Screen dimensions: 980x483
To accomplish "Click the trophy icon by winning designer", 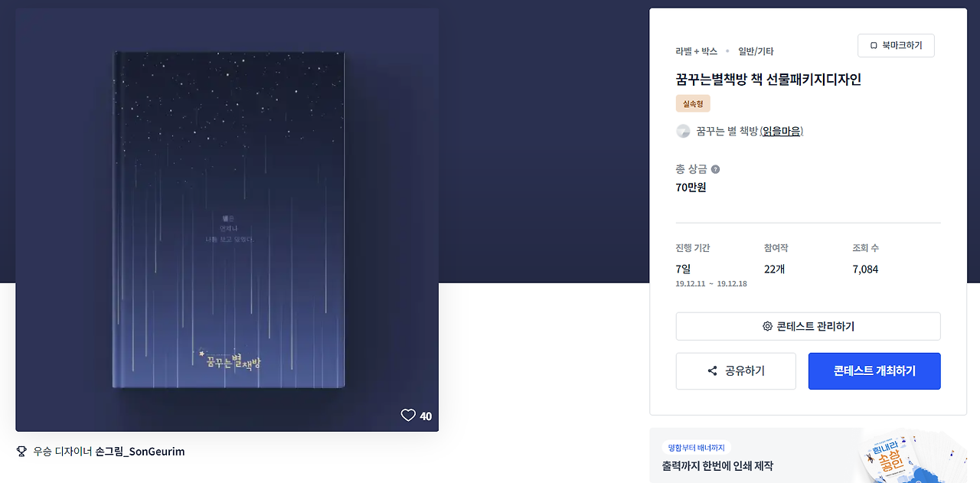I will pos(21,452).
